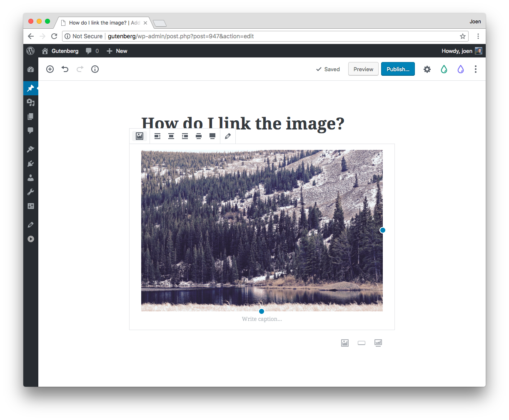This screenshot has width=509, height=420.
Task: Open a new browser tab
Action: pos(160,23)
